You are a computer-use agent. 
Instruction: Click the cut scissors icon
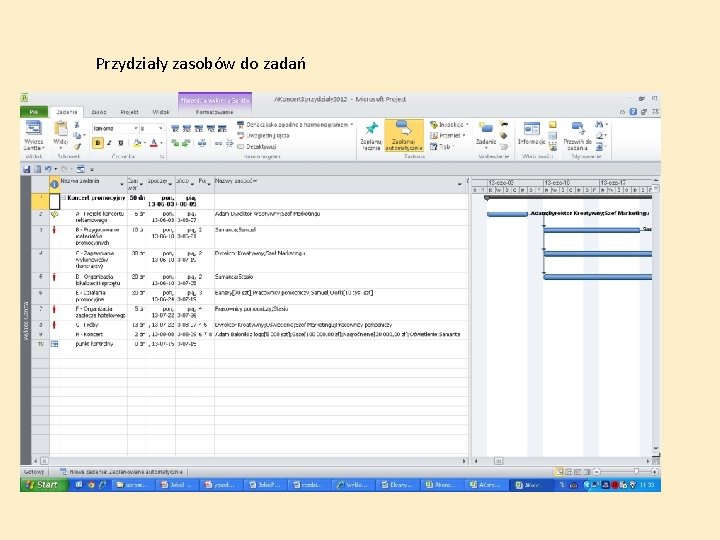77,125
